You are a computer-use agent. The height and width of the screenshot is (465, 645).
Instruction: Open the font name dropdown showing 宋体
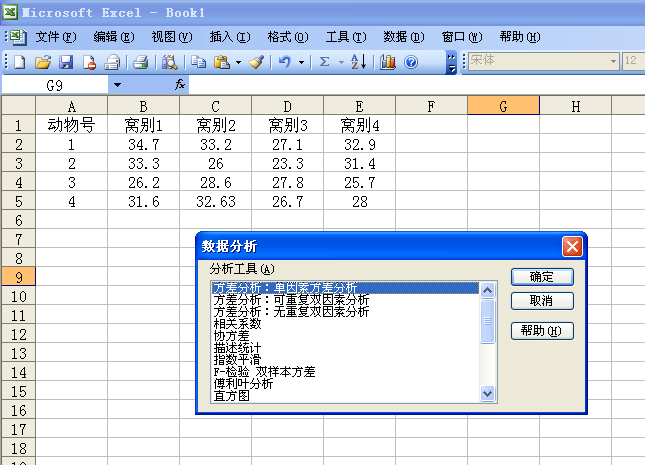coord(613,62)
